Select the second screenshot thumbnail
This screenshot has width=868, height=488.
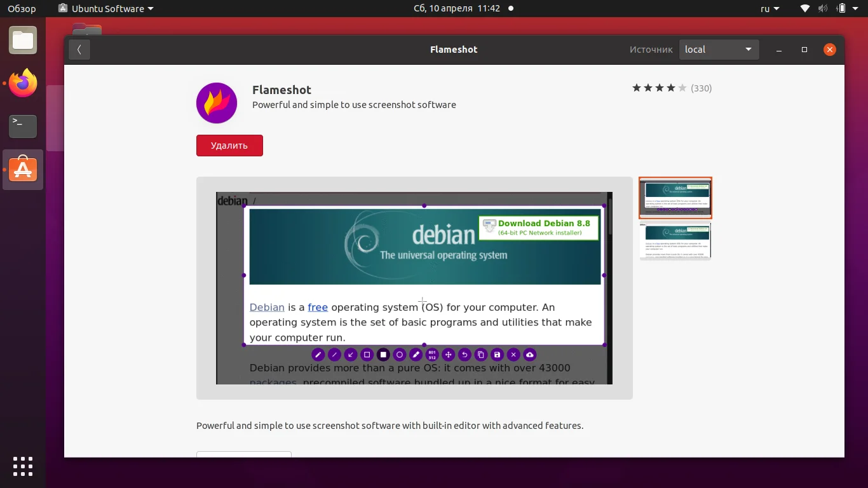pyautogui.click(x=675, y=241)
